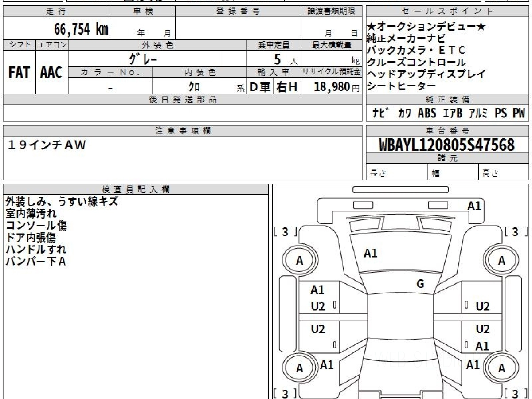This screenshot has height=399, width=532.
Task: Select the 外装しみ、うすい線キズ note
Action: 62,201
